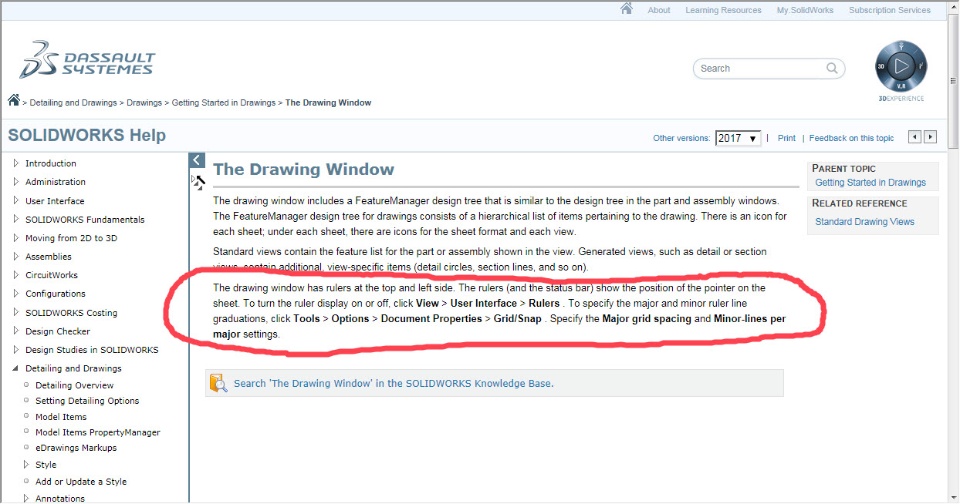Expand the Style node
Image resolution: width=960 pixels, height=504 pixels.
click(x=26, y=464)
